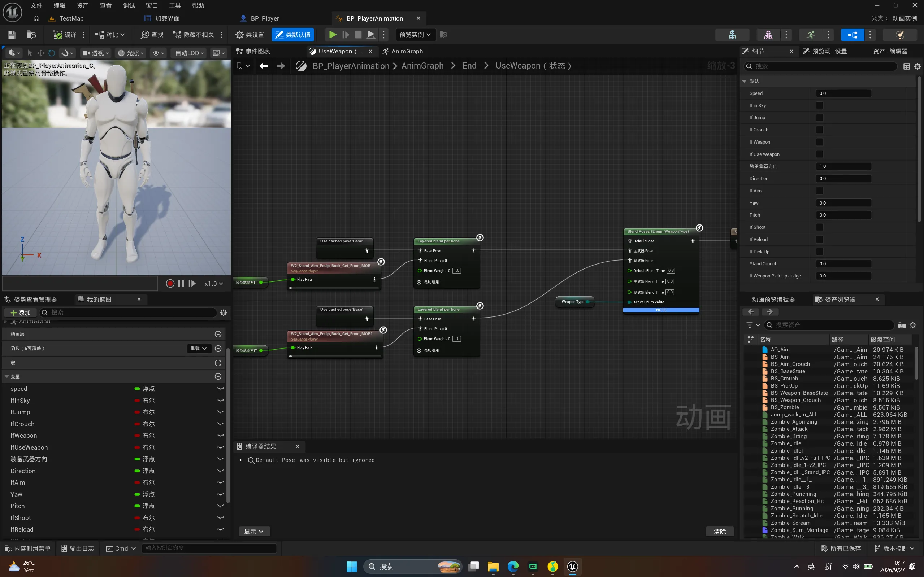
Task: Click the blue animation blueprint mode icon
Action: pyautogui.click(x=852, y=35)
